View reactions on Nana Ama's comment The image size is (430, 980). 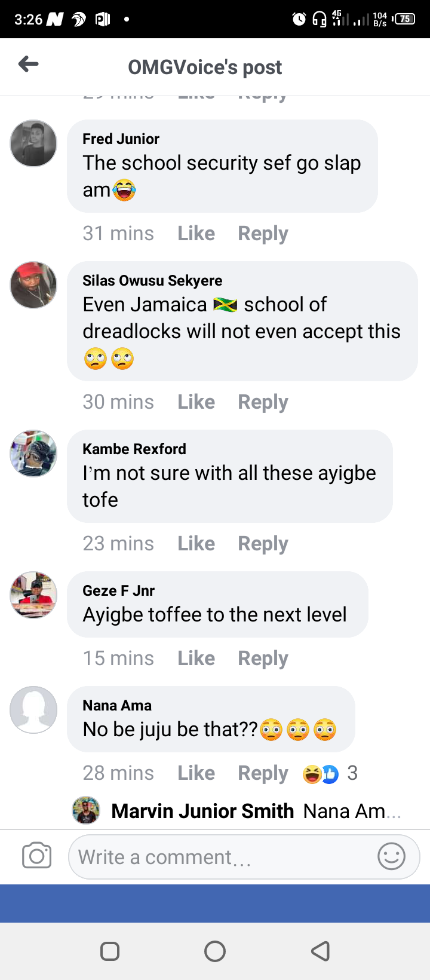pyautogui.click(x=330, y=774)
